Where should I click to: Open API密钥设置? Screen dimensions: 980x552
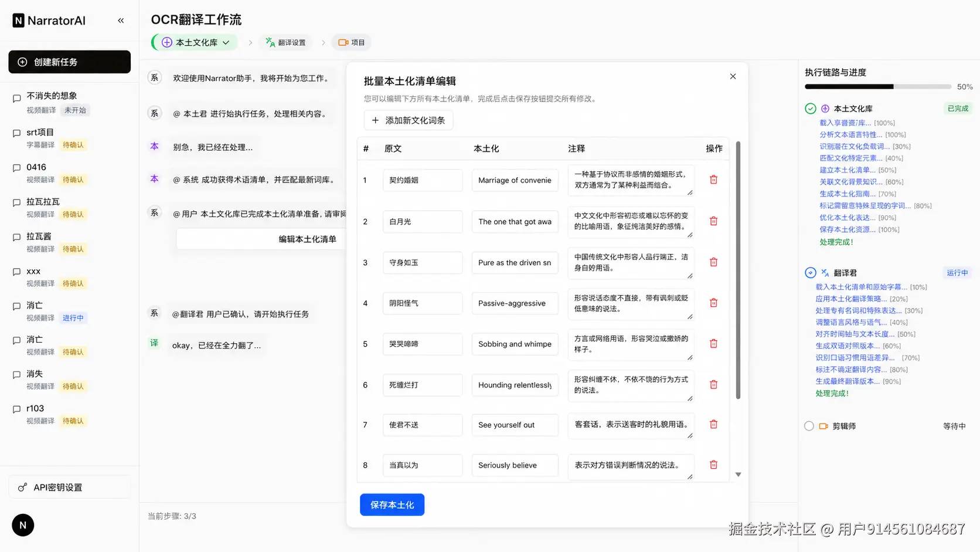pyautogui.click(x=70, y=487)
